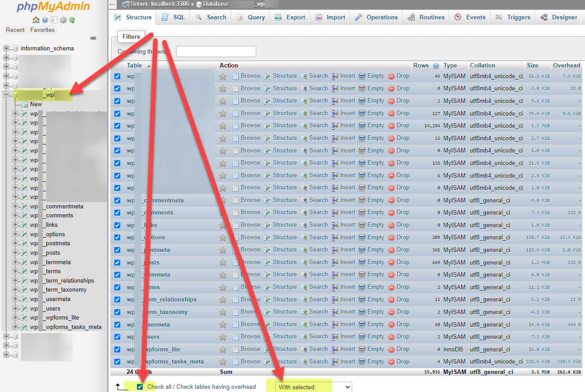This screenshot has height=392, width=585.
Task: Open Structure of table with 14,294 rows
Action: point(281,126)
